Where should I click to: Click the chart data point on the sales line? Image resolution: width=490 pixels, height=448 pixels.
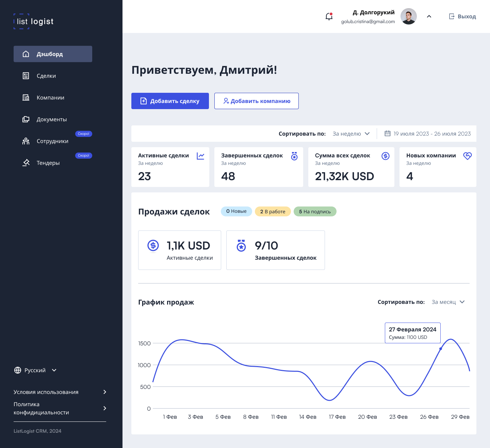click(441, 349)
